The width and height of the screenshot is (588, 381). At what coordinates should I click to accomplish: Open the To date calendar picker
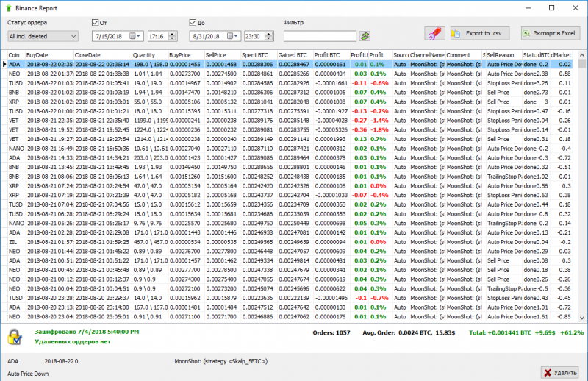(x=232, y=36)
